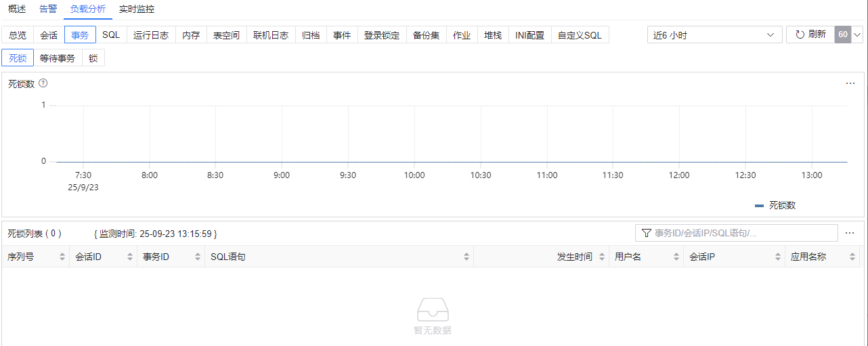Open the 堆栈 sub-tab
Screen dimensions: 868x346
point(493,35)
